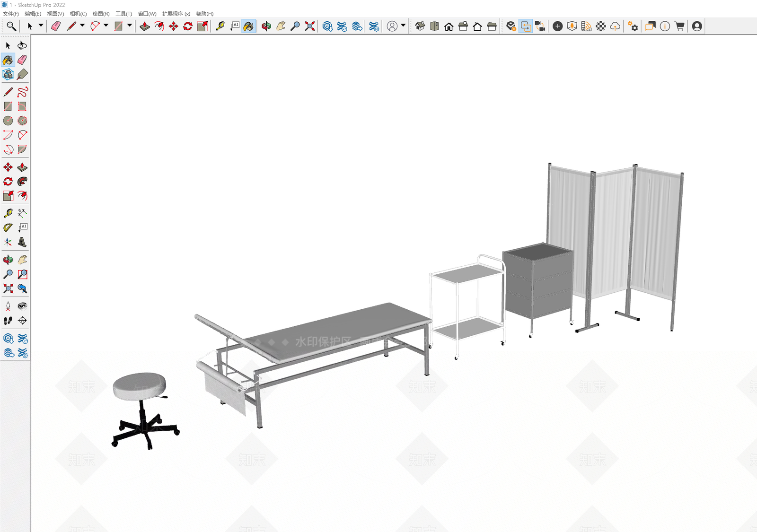Screen dimensions: 757x532
Task: Select the Dimension tool in left panel
Action: [22, 213]
